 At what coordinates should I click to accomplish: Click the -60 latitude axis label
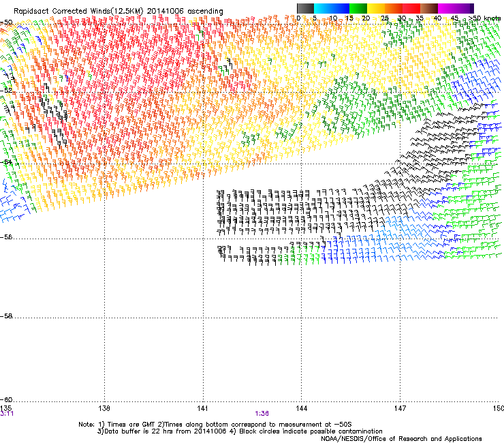(6, 399)
